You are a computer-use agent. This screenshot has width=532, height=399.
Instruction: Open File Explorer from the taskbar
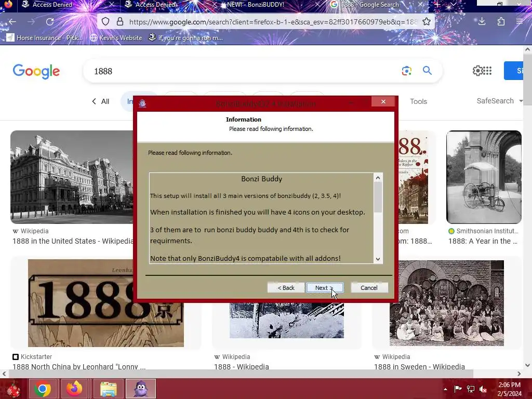(108, 389)
